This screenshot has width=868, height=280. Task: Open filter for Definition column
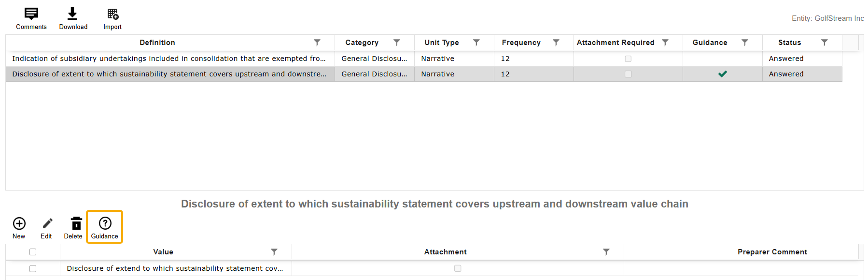[317, 43]
